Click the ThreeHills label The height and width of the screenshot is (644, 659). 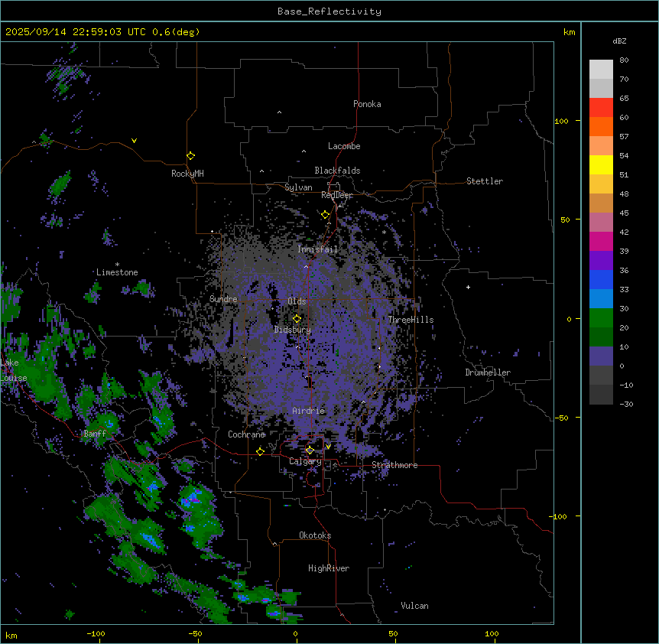(x=411, y=320)
